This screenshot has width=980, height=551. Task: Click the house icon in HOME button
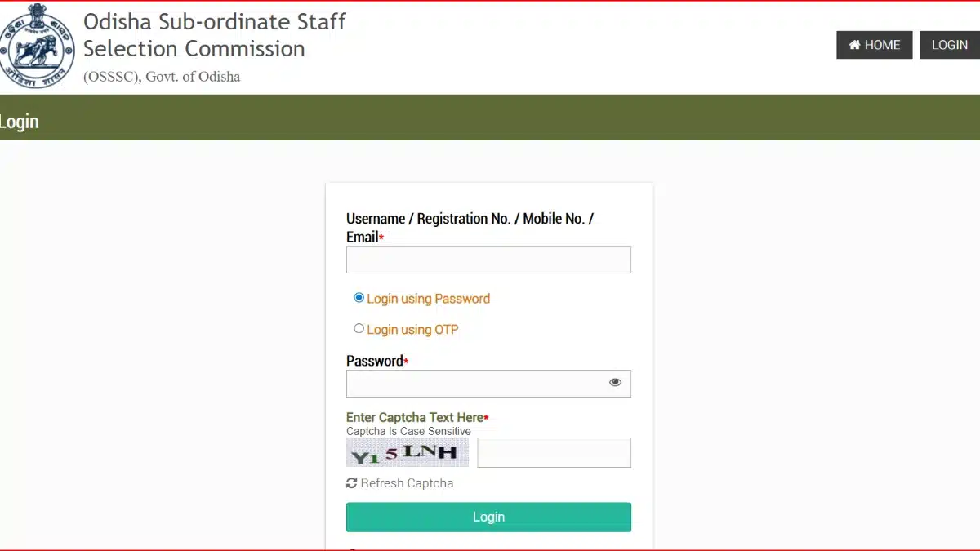point(856,45)
